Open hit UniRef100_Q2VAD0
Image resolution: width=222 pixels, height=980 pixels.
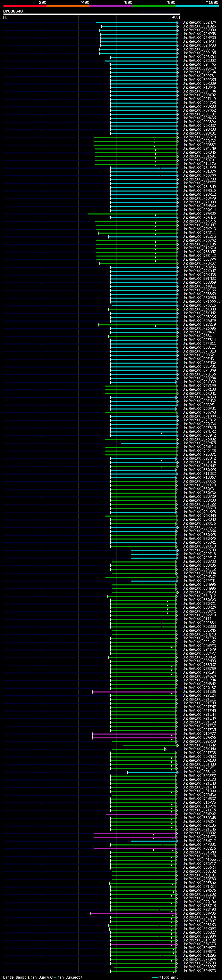[x=199, y=30]
